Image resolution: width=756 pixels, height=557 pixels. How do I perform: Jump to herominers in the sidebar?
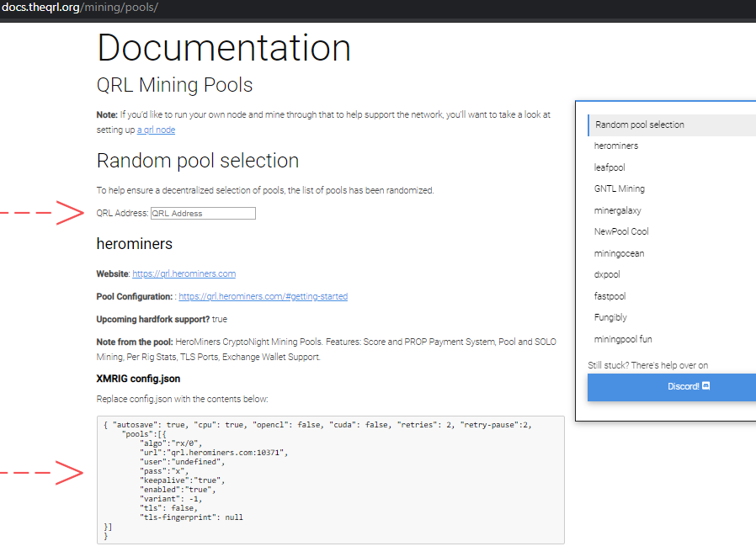[616, 146]
